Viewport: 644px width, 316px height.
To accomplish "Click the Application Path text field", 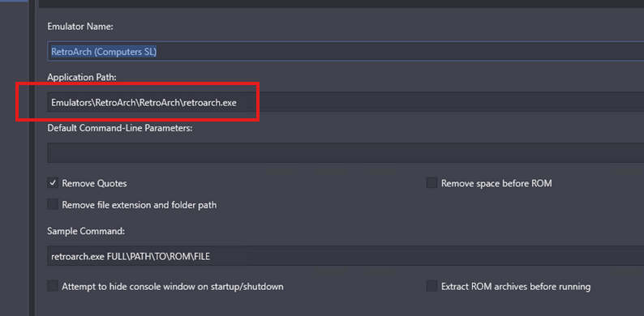I will pos(346,102).
